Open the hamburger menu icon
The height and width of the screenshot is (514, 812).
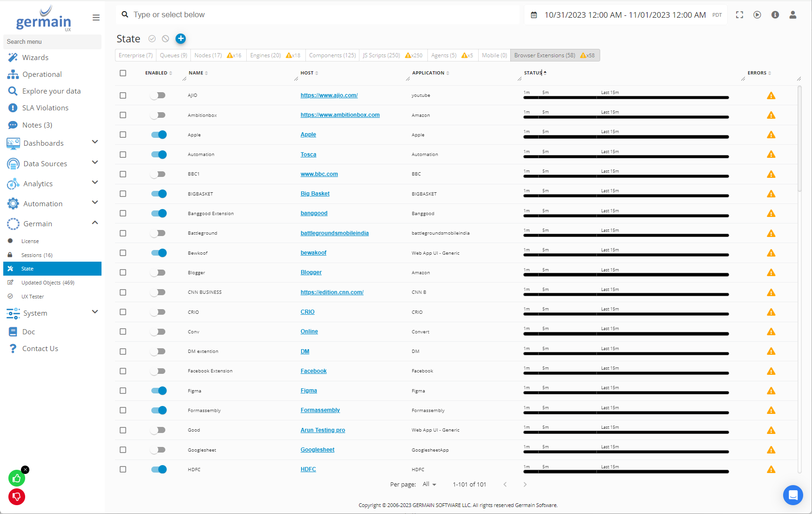coord(96,18)
